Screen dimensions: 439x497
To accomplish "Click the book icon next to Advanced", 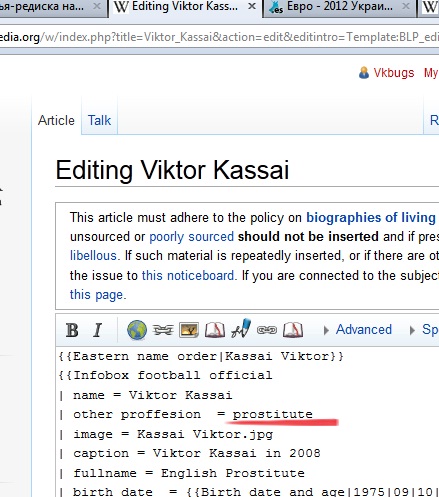I will click(x=293, y=330).
